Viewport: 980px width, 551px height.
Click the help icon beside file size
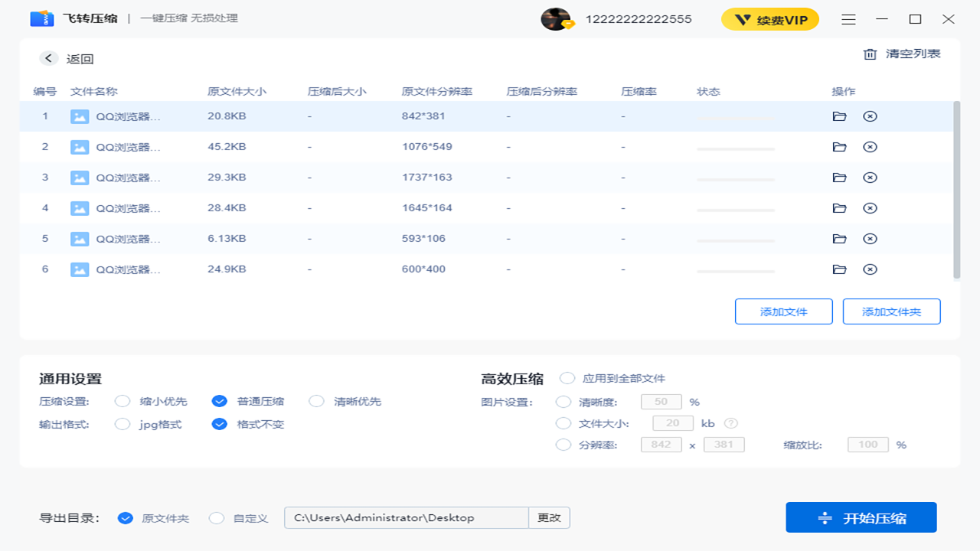[730, 423]
